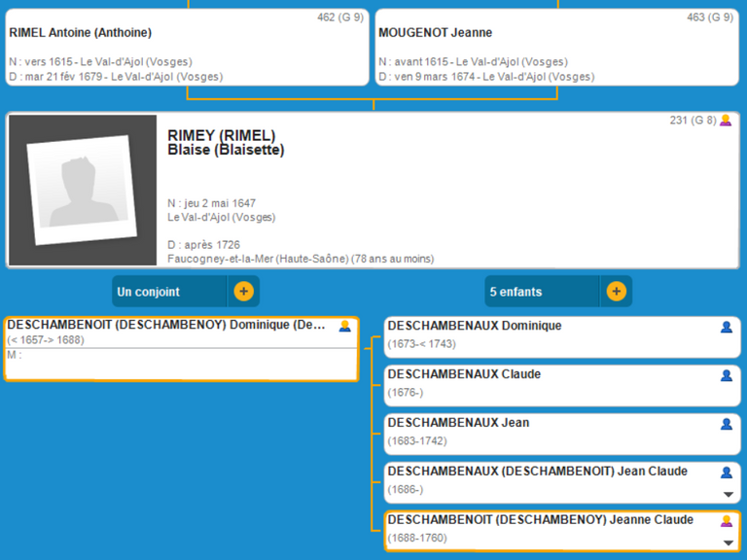
Task: Select child DESCHAMBENAUX Dominique (1673-<1743)
Action: [x=474, y=327]
